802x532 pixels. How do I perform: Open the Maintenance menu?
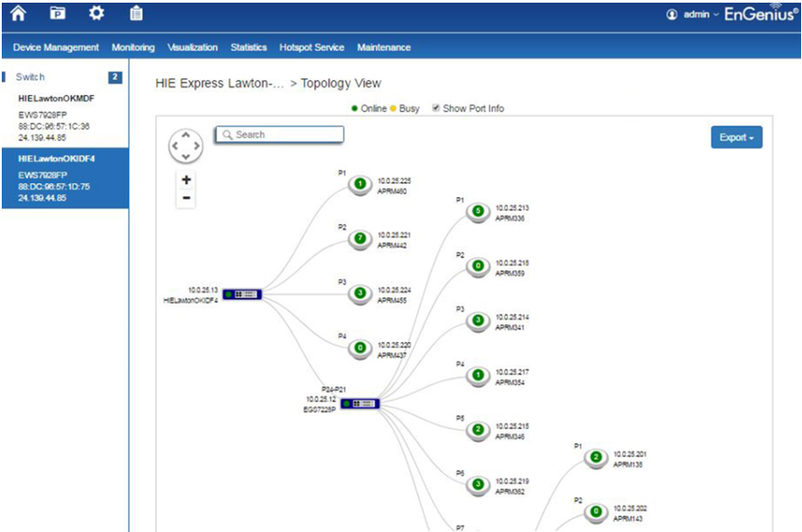pyautogui.click(x=384, y=48)
